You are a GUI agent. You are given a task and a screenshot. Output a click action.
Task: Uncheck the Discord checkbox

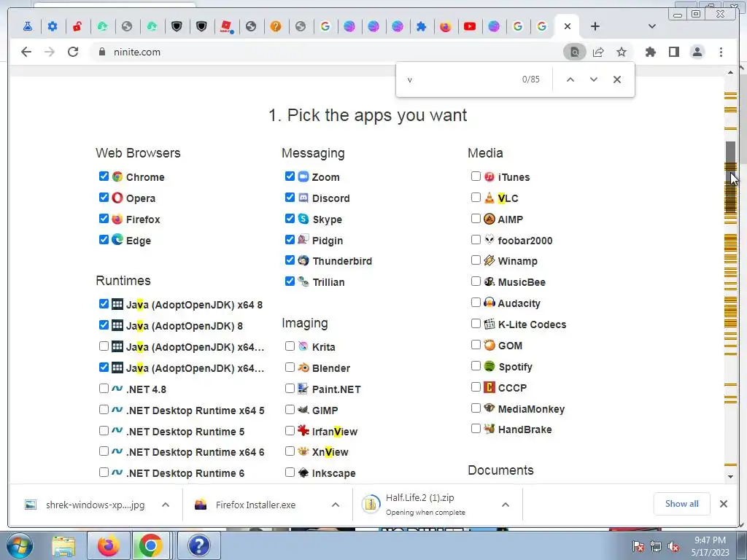pos(290,197)
